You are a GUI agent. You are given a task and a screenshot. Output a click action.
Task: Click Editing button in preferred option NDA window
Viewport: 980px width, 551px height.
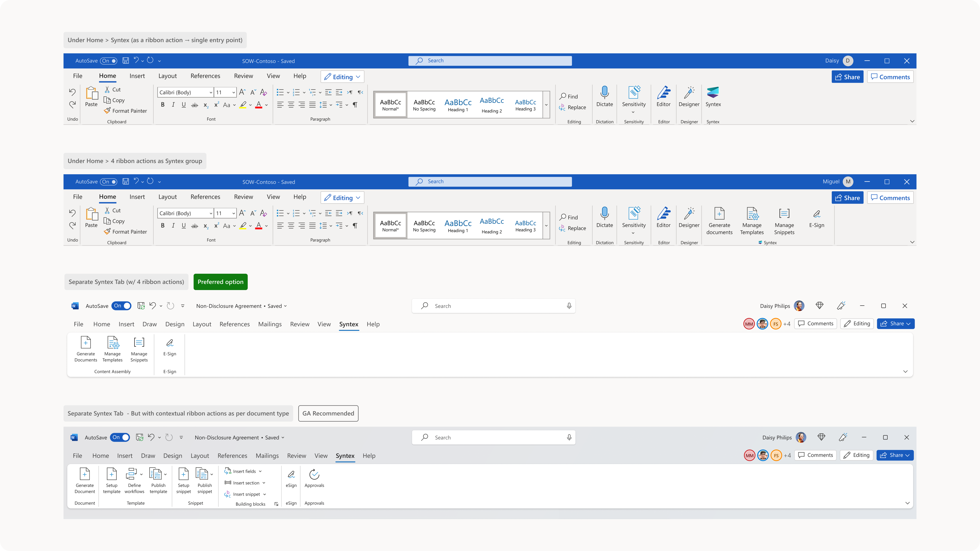[857, 324]
